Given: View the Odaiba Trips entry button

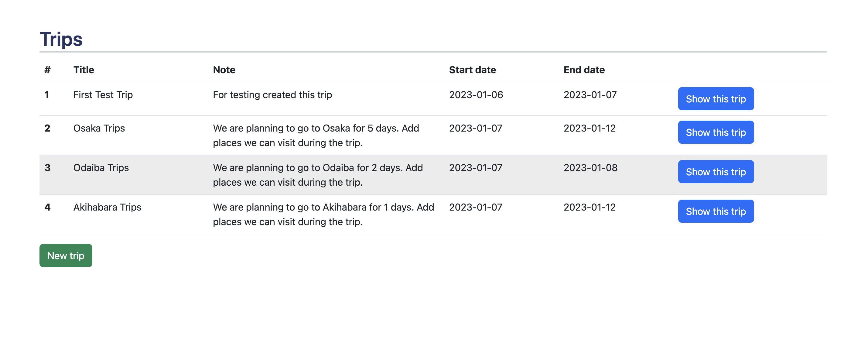Looking at the screenshot, I should pyautogui.click(x=716, y=172).
